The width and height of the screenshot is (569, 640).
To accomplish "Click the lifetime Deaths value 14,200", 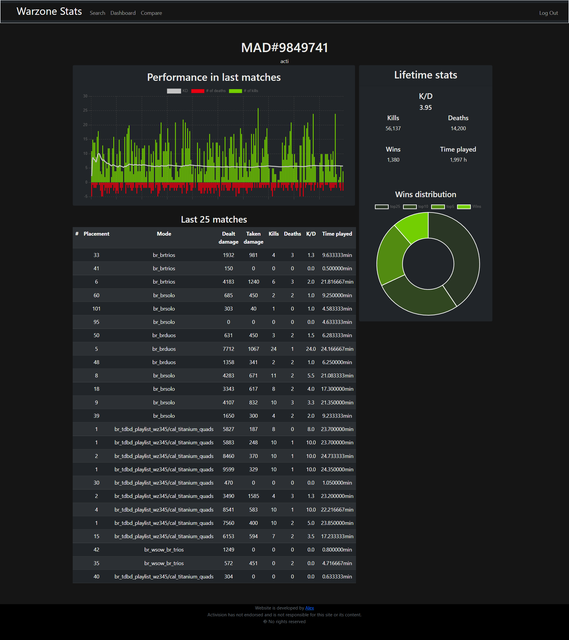I will [x=458, y=129].
